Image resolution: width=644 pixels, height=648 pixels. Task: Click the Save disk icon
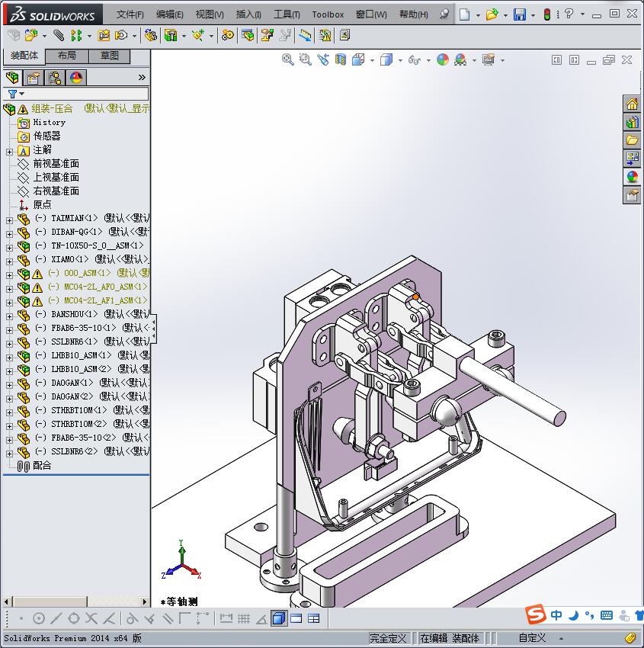pyautogui.click(x=519, y=14)
